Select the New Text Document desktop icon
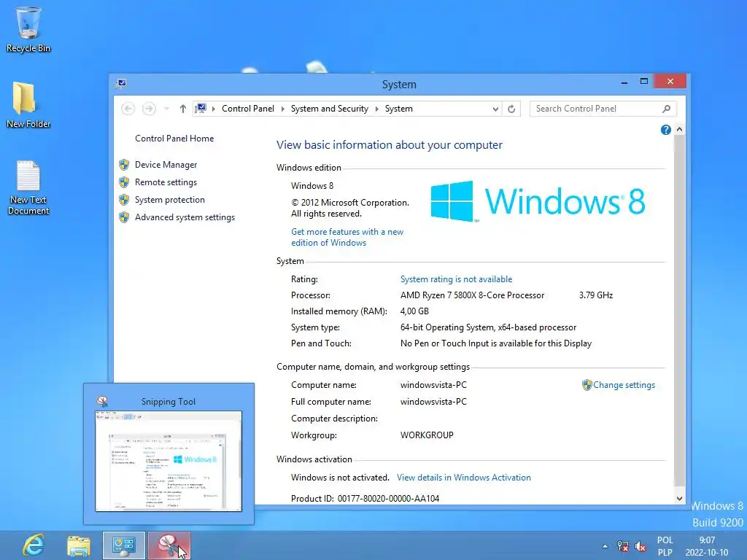Viewport: 747px width, 560px height. click(x=28, y=187)
